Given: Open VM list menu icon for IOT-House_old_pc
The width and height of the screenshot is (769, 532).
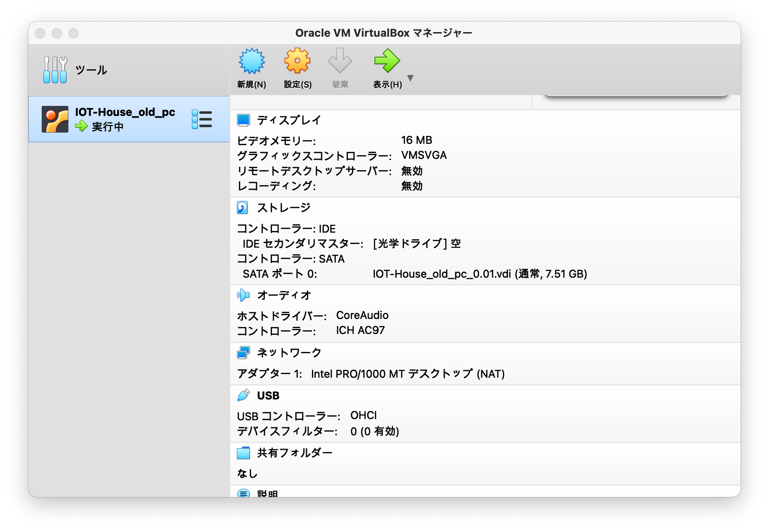Looking at the screenshot, I should [202, 119].
